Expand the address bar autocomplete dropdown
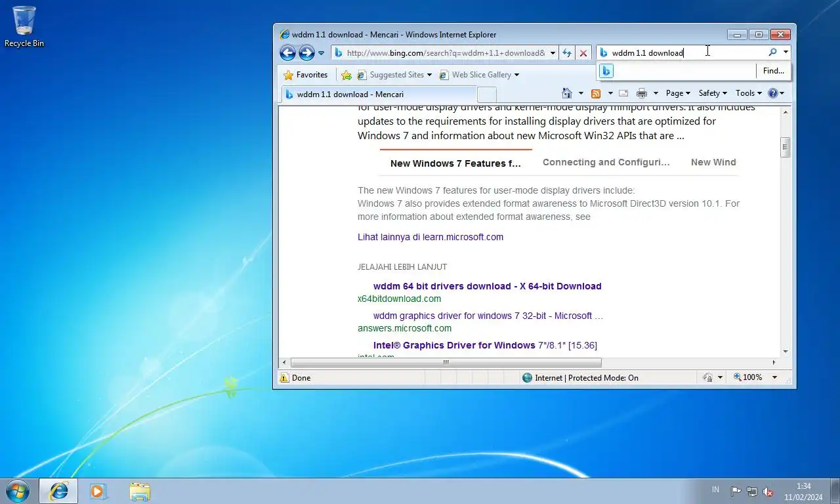840x504 pixels. (x=553, y=53)
